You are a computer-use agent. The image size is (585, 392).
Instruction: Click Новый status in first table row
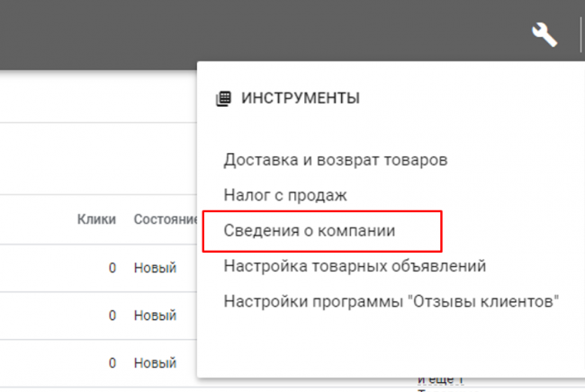pyautogui.click(x=155, y=268)
